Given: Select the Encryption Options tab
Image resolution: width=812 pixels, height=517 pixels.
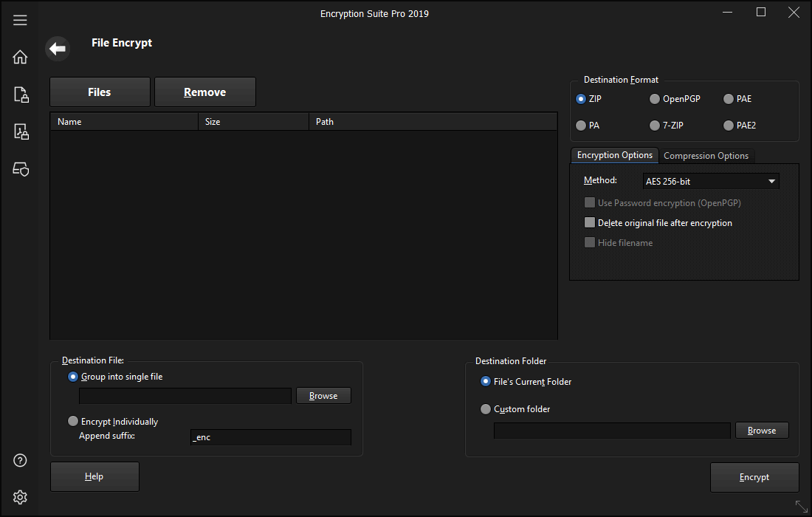Looking at the screenshot, I should 614,155.
